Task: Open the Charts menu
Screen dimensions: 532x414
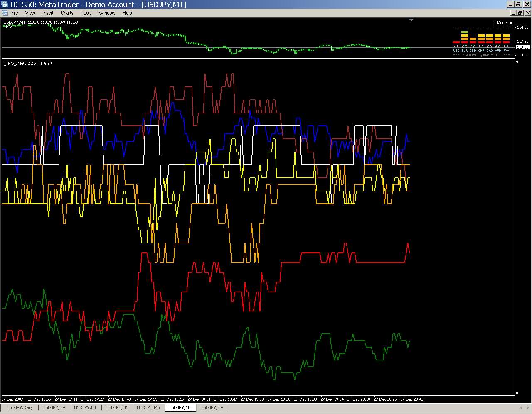Action: point(67,13)
